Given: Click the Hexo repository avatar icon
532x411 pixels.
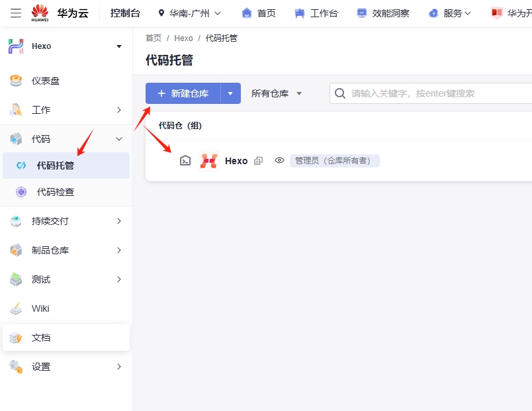Looking at the screenshot, I should (x=209, y=160).
